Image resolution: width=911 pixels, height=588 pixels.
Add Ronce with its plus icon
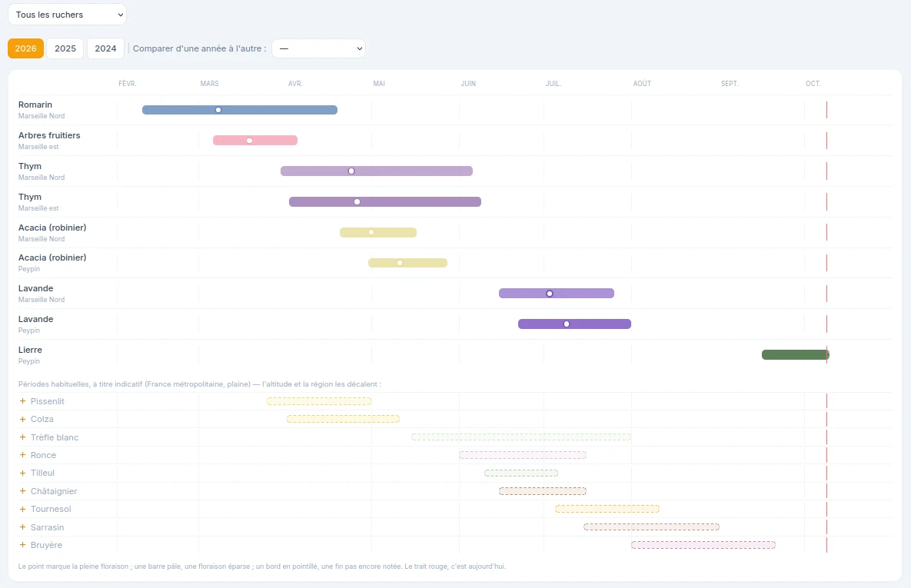pos(22,455)
